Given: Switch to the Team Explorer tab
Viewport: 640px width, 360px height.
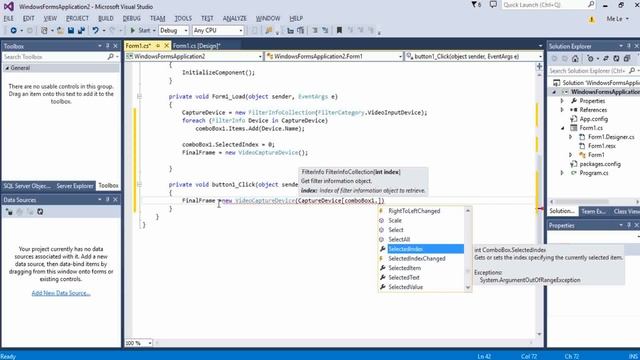Looking at the screenshot, I should tap(593, 211).
